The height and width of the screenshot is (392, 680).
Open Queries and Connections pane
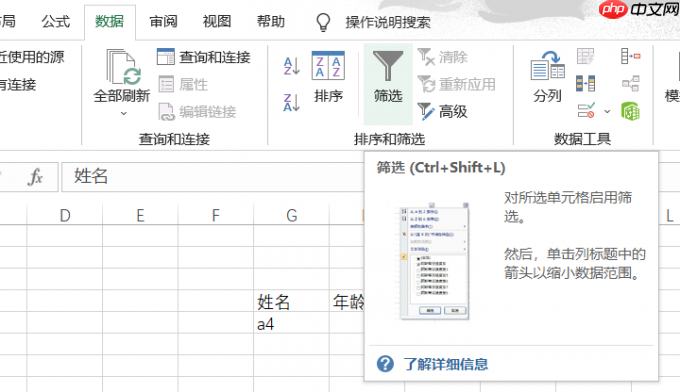tap(204, 57)
